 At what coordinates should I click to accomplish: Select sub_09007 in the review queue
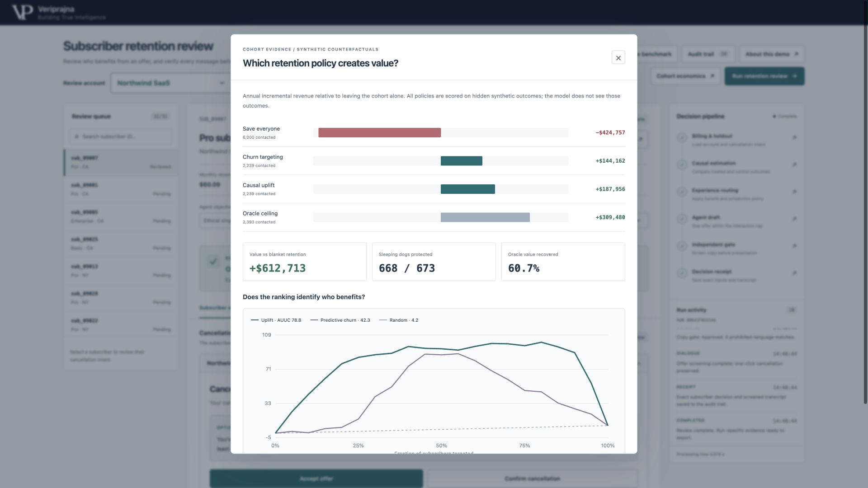(x=121, y=163)
